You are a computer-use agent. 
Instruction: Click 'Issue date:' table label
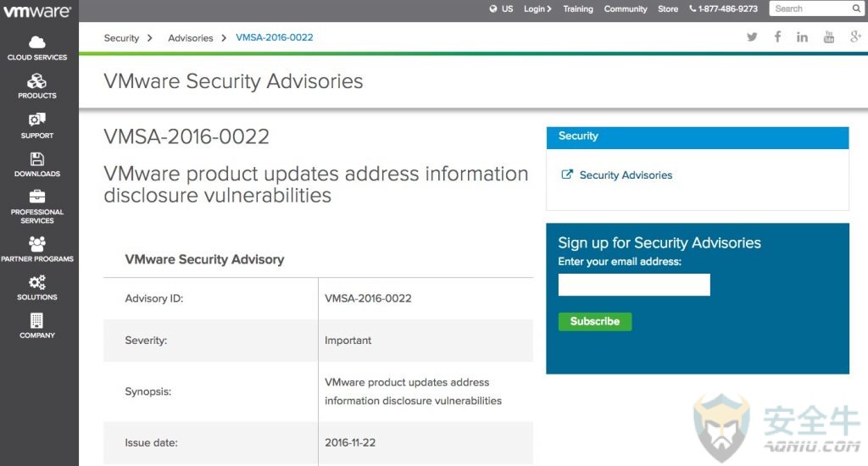pos(151,443)
